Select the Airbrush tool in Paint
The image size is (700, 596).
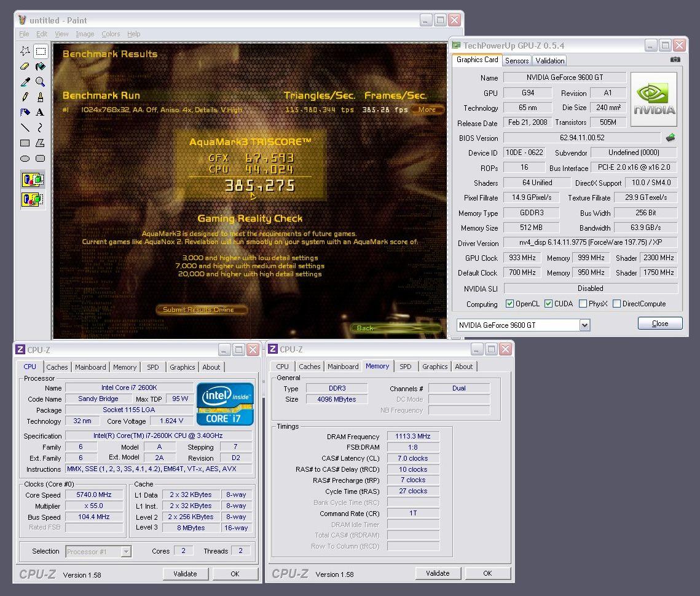click(25, 112)
